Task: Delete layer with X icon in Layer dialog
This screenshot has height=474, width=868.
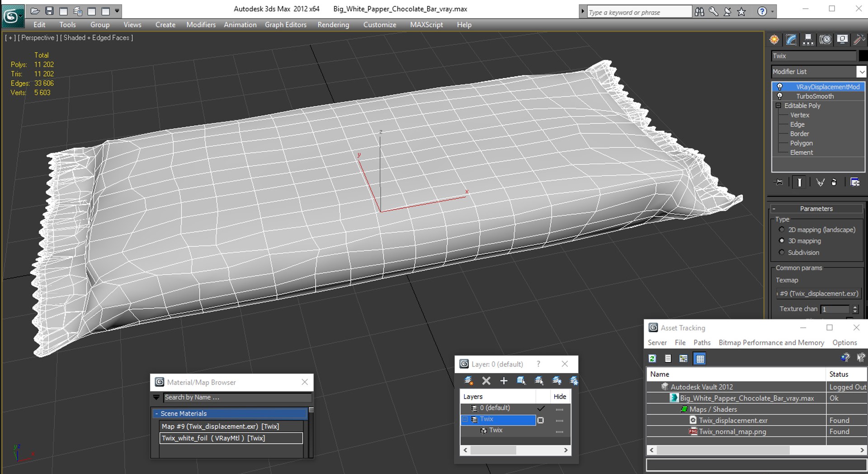Action: (486, 381)
